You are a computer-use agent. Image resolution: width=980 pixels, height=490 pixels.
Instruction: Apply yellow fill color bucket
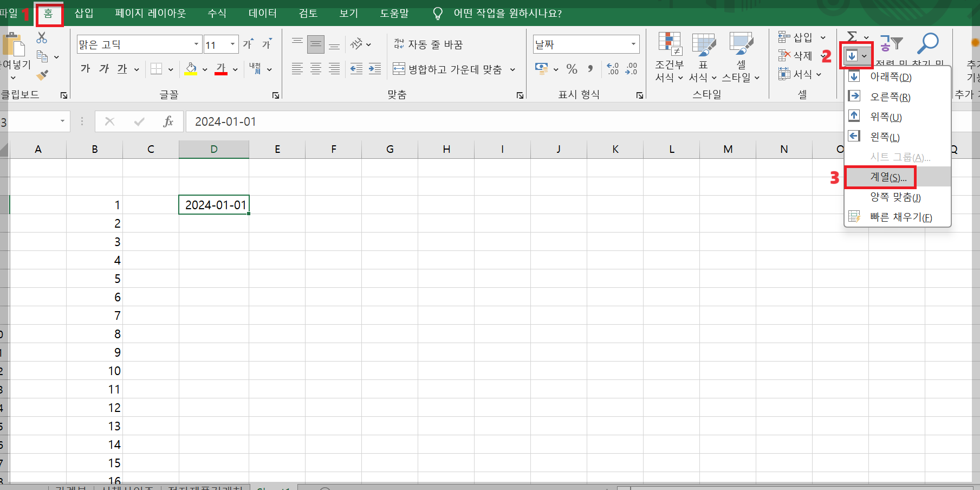(x=191, y=69)
